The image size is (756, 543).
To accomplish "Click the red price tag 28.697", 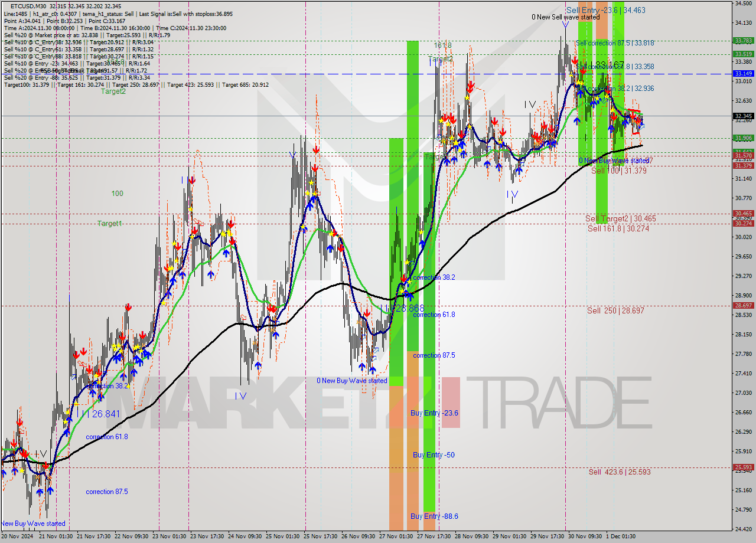I will pos(742,306).
